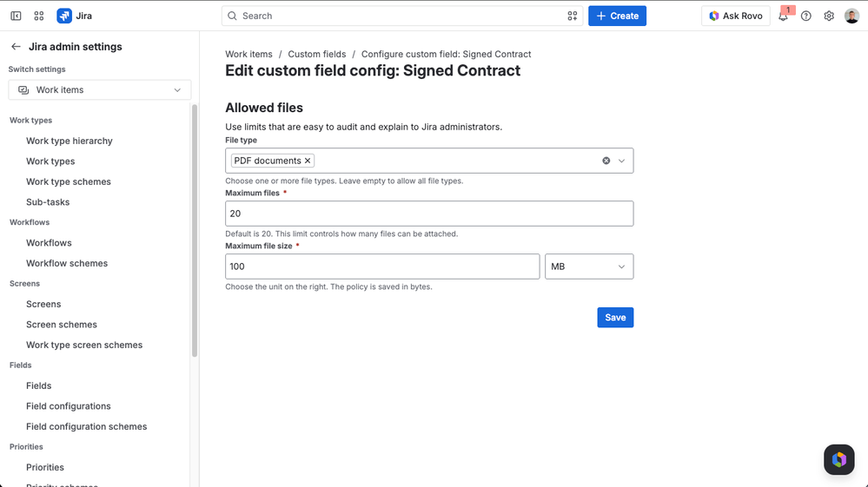868x487 pixels.
Task: Open the MB unit dropdown
Action: click(x=589, y=267)
